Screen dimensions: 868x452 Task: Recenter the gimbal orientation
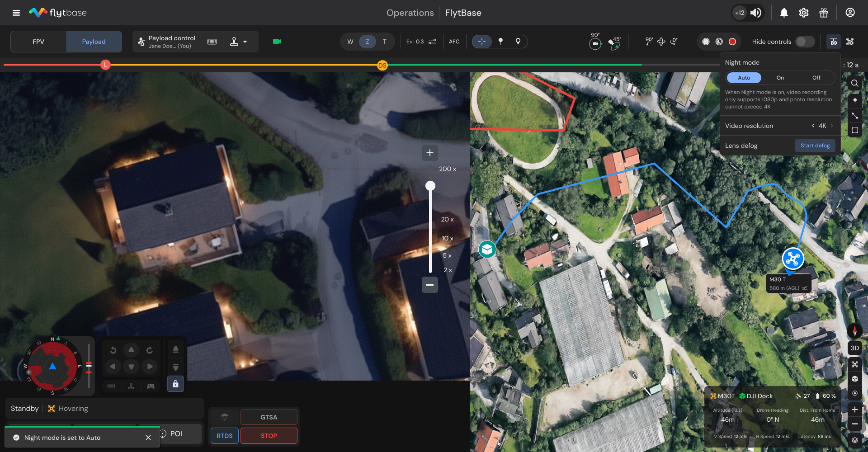(661, 42)
